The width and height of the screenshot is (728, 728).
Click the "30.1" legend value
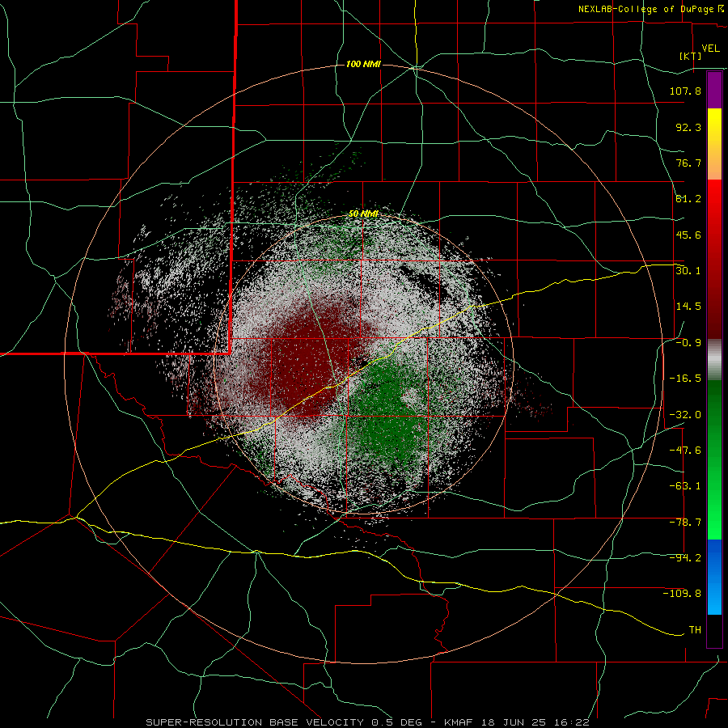click(688, 270)
